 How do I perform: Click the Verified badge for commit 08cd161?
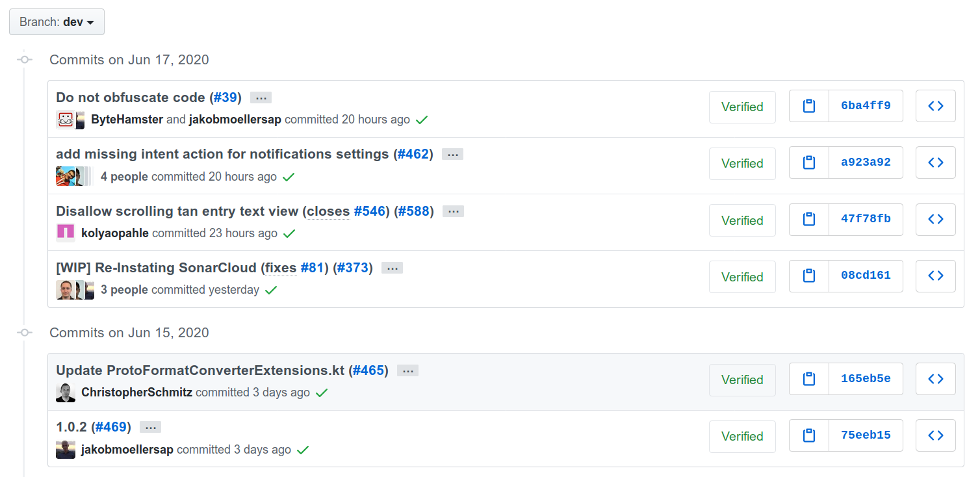(742, 277)
